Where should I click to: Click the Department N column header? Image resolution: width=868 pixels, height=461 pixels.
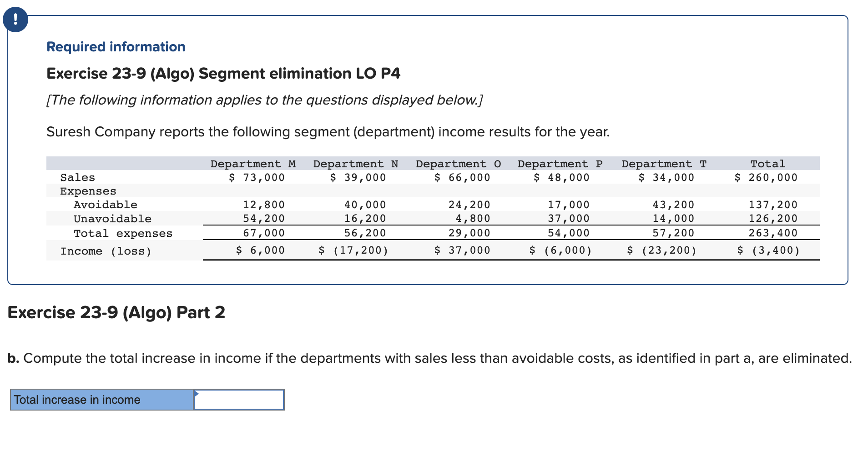pyautogui.click(x=355, y=164)
